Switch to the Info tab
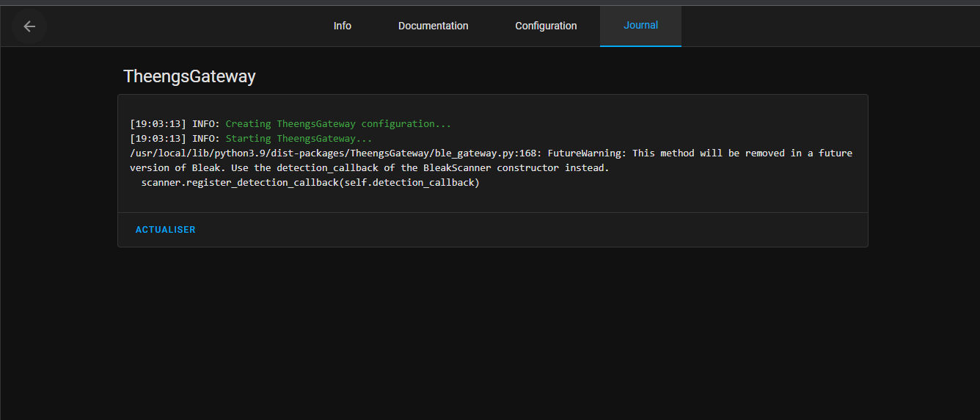 (342, 26)
